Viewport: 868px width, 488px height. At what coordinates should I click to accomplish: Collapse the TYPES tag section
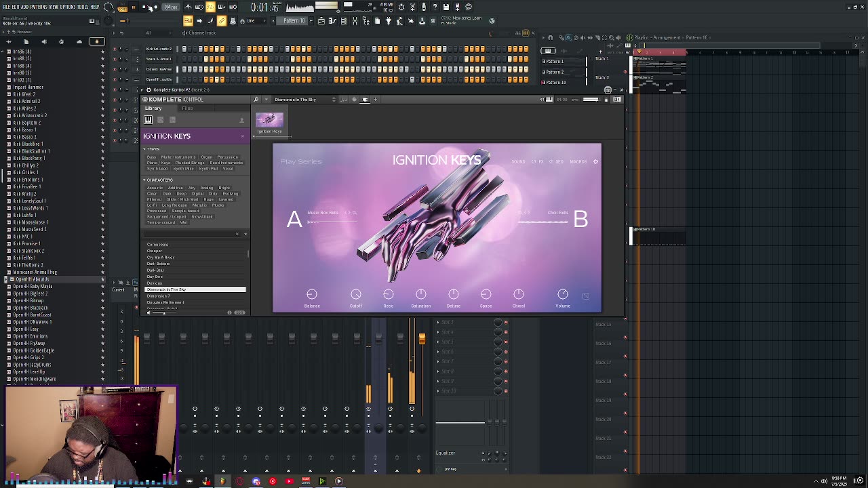click(144, 149)
